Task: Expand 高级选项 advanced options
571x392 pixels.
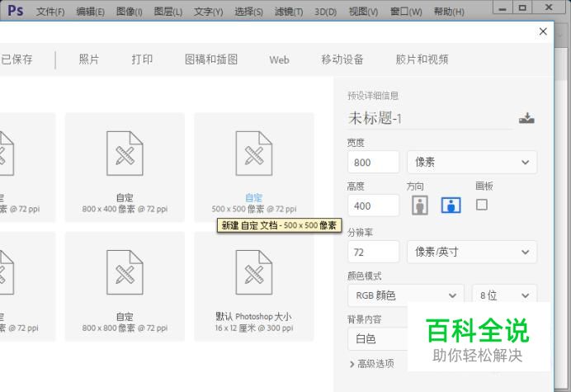Action: (x=372, y=364)
